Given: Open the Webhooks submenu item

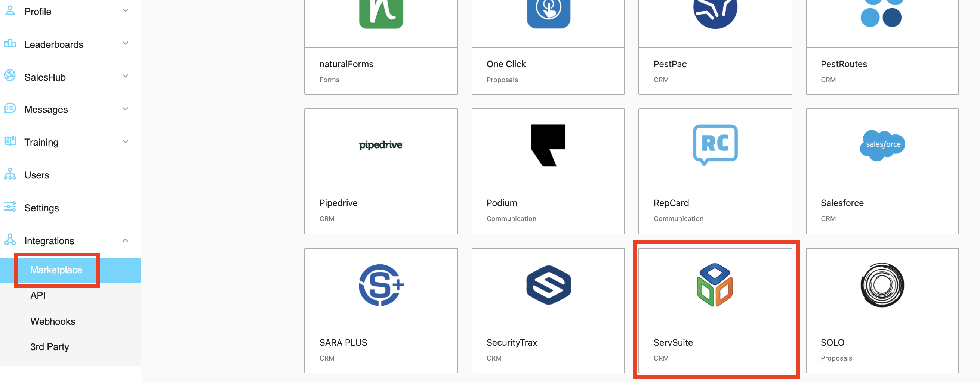Looking at the screenshot, I should click(x=53, y=321).
